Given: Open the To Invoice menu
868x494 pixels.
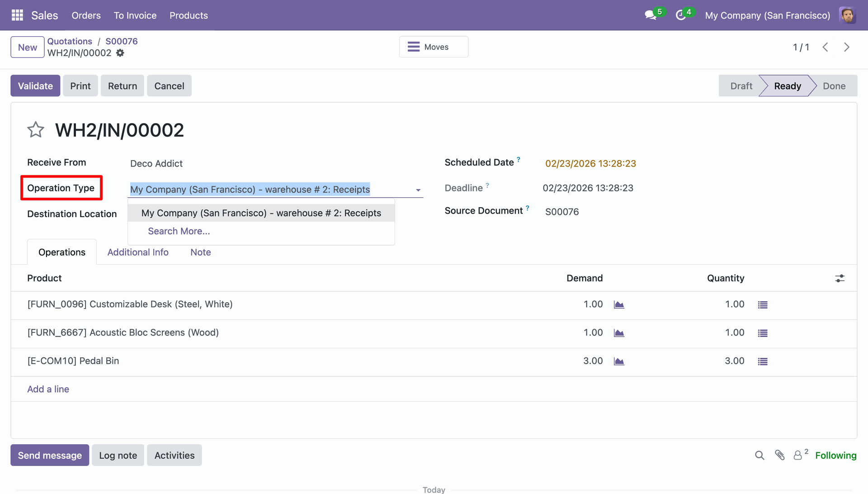Looking at the screenshot, I should coord(135,15).
